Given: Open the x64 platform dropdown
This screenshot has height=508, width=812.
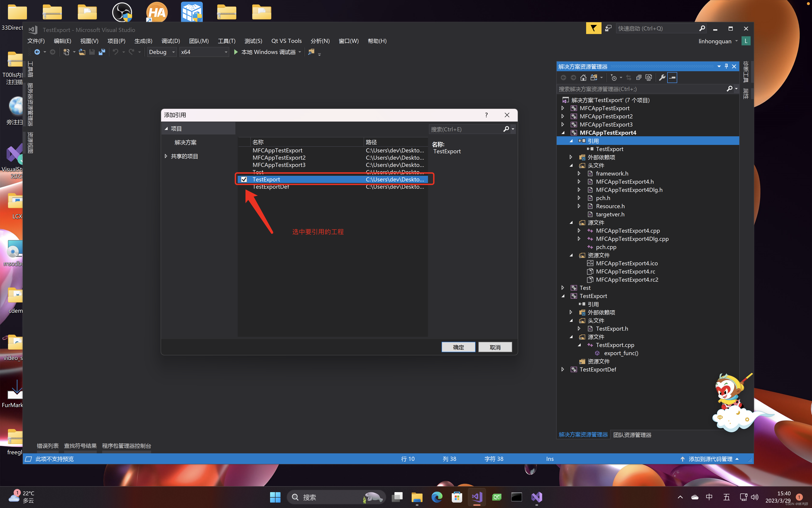Looking at the screenshot, I should pyautogui.click(x=204, y=52).
